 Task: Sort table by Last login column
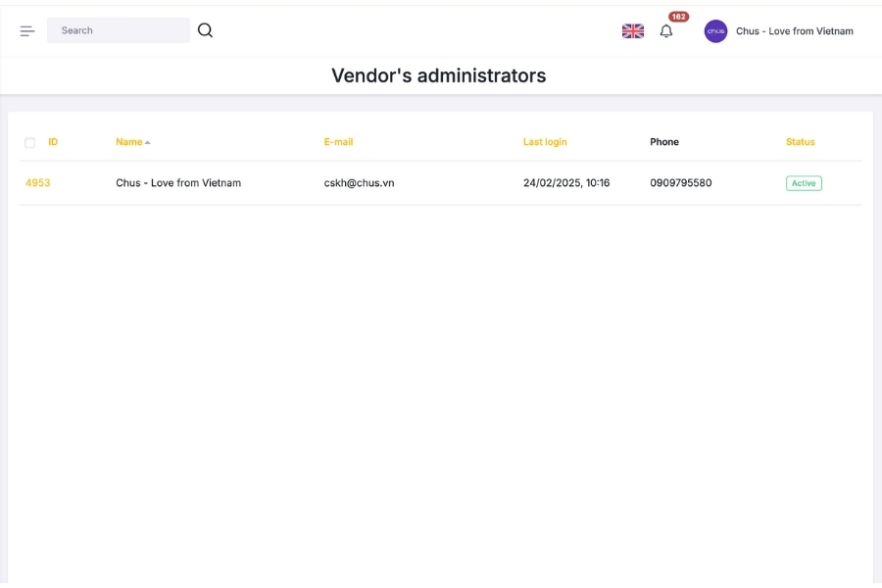[x=545, y=142]
